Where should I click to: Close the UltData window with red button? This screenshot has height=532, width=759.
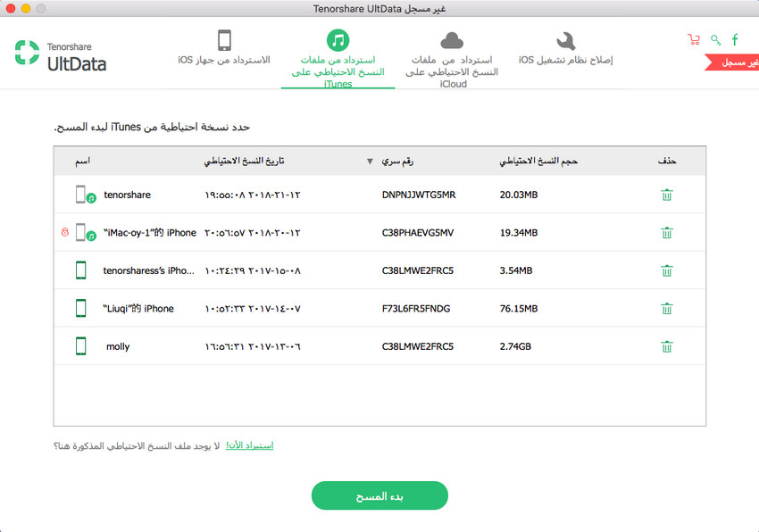(x=11, y=8)
